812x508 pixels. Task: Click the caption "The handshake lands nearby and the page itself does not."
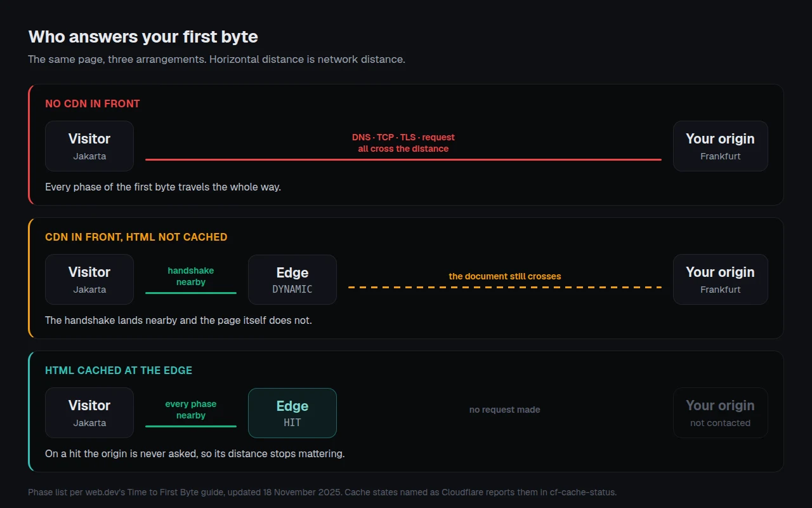coord(179,321)
